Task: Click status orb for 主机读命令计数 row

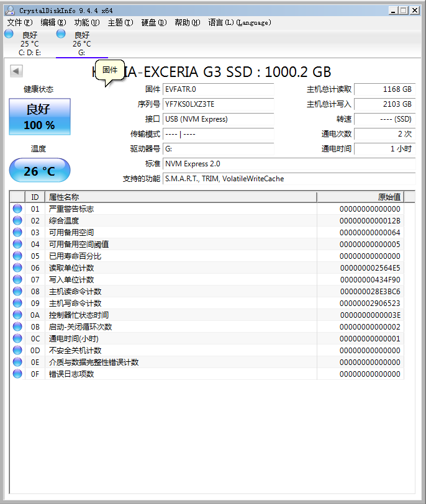Action: (x=17, y=291)
